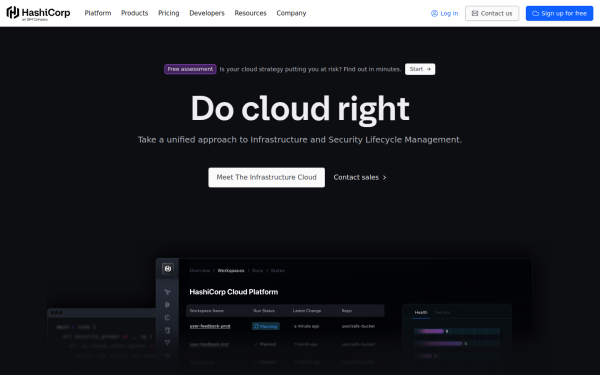Click 'user/safe-bucket' in user-feedback-prod row
The image size is (600, 375).
point(358,326)
